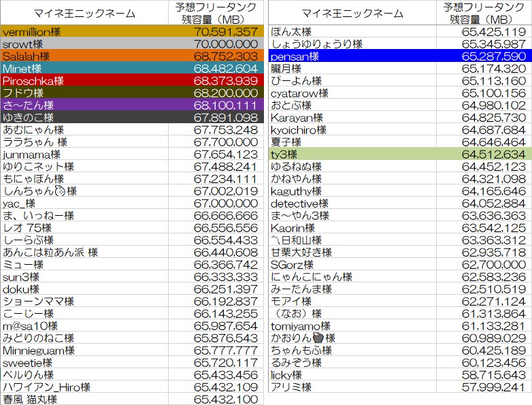Select the tomiyamo様 name cell

pyautogui.click(x=352, y=325)
